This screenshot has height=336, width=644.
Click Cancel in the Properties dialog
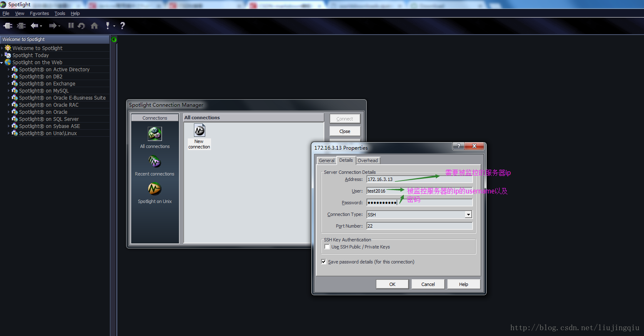(428, 284)
